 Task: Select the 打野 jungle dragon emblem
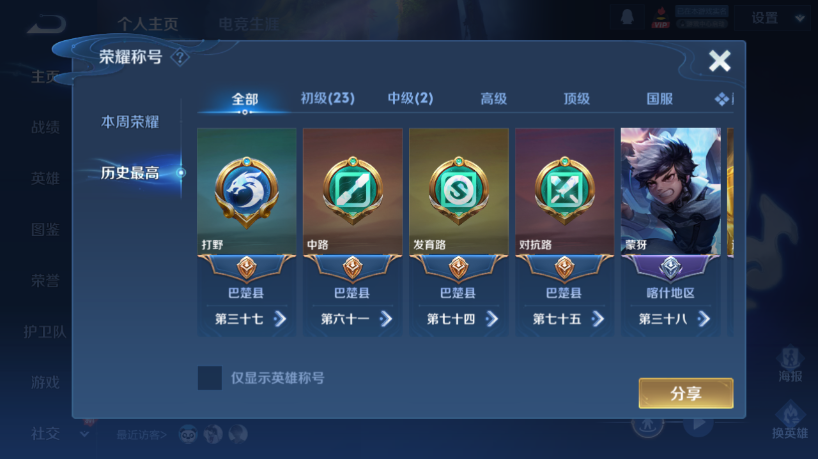[x=246, y=191]
